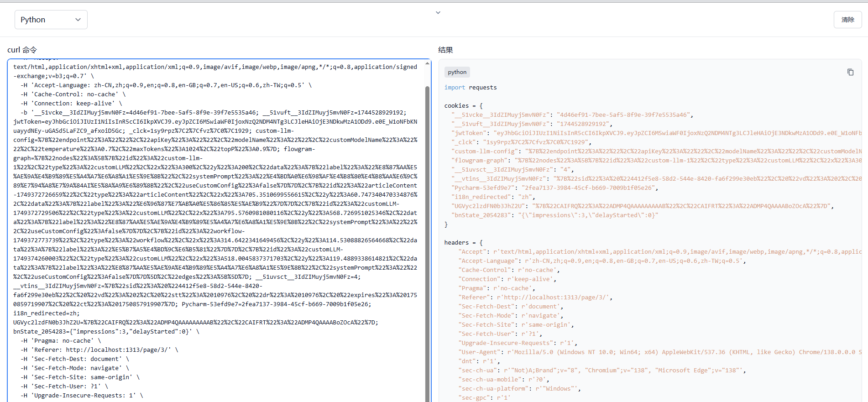Click the curl textarea vertical scrollbar thumb
The image size is (868, 402).
pos(428,228)
